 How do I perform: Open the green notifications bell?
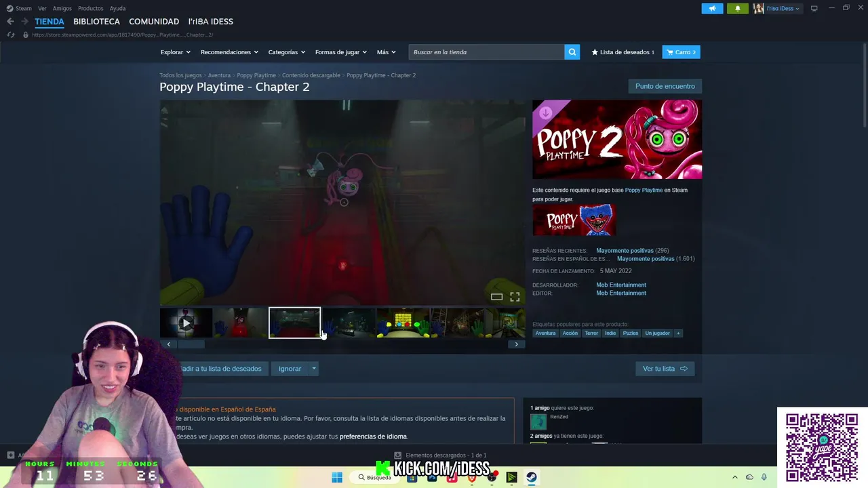(738, 8)
